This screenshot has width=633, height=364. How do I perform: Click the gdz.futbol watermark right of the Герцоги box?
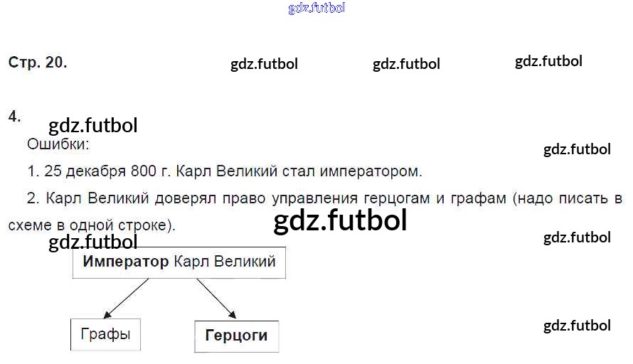pyautogui.click(x=577, y=326)
